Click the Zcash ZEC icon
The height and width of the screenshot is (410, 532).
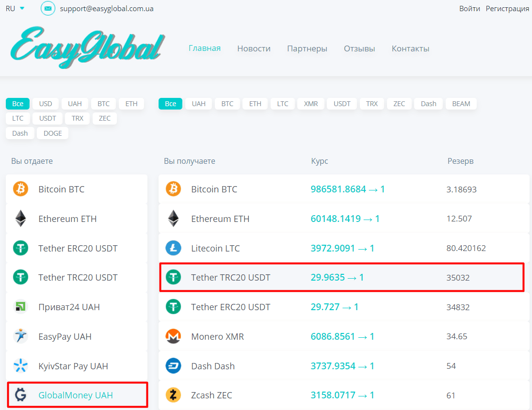173,394
